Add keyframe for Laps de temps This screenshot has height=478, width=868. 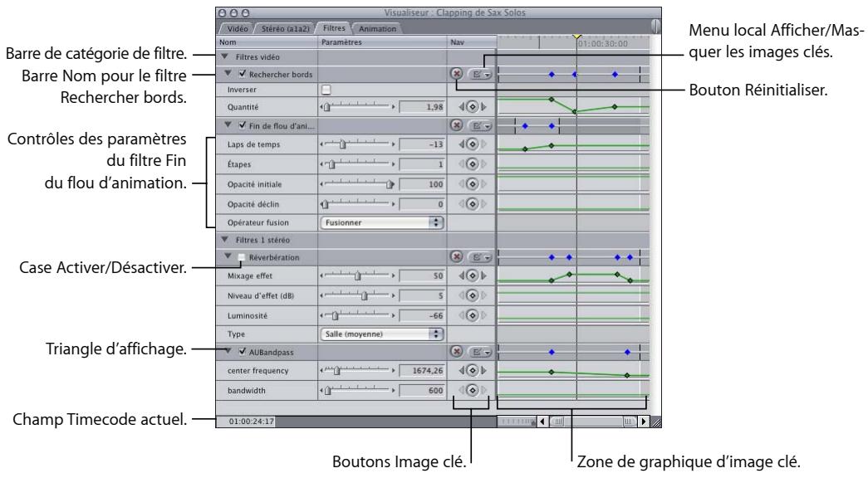coord(472,144)
